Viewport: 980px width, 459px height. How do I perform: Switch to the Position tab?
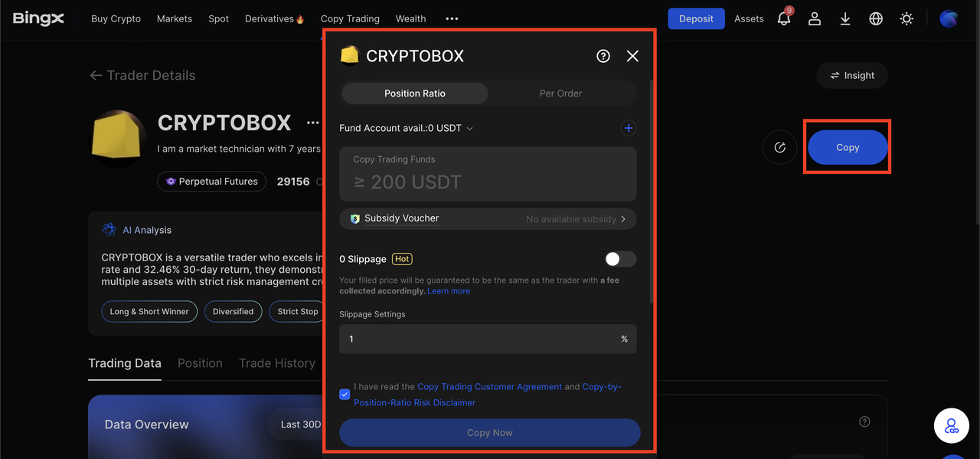coord(200,363)
